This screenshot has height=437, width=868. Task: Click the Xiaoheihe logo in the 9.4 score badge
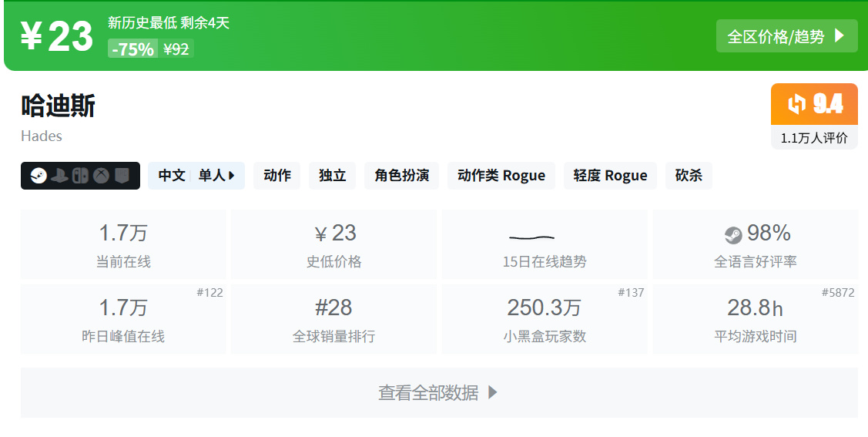coord(796,104)
